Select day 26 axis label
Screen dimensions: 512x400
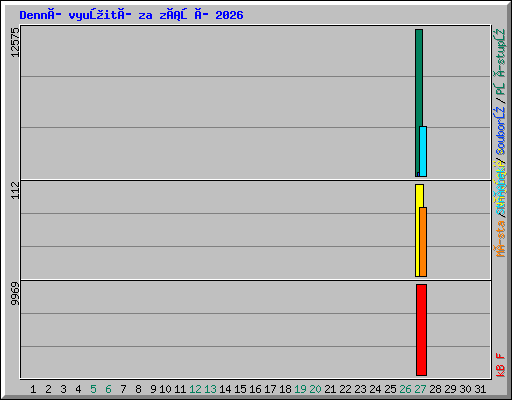pyautogui.click(x=405, y=389)
